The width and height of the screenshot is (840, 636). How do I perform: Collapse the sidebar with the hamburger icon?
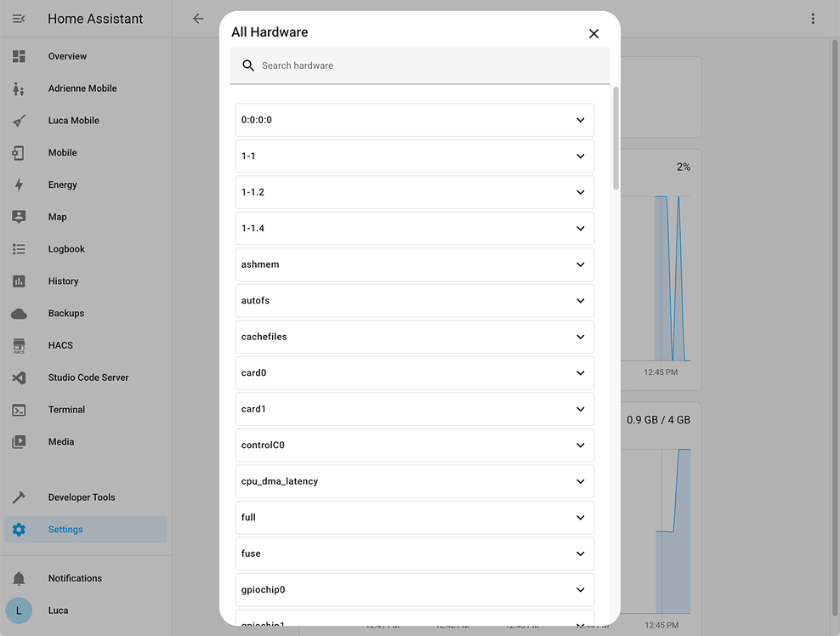pos(19,18)
